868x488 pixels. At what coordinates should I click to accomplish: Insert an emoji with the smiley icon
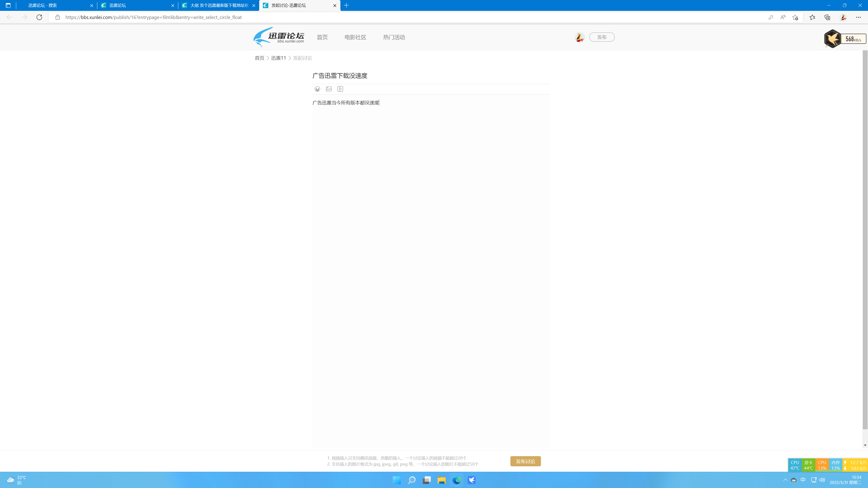pyautogui.click(x=317, y=89)
